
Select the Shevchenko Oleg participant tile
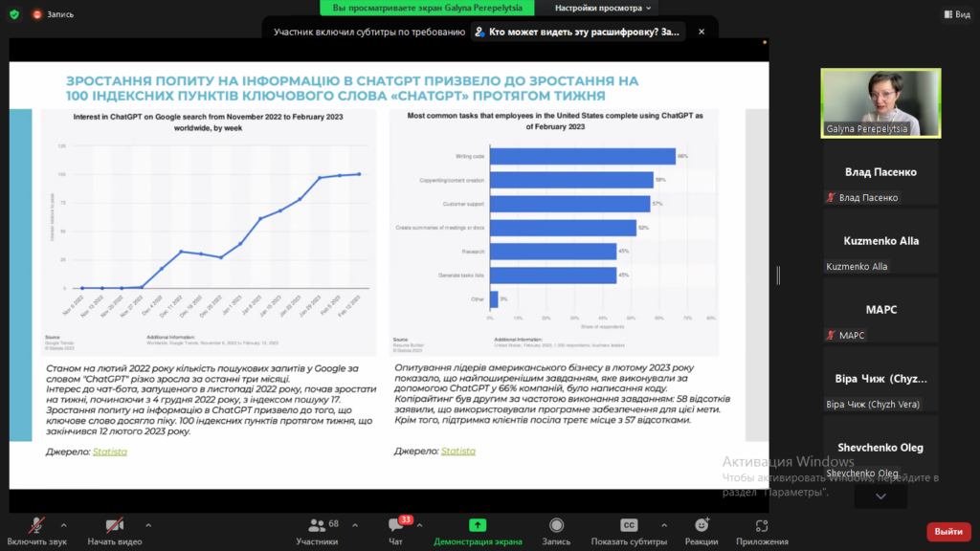point(880,448)
